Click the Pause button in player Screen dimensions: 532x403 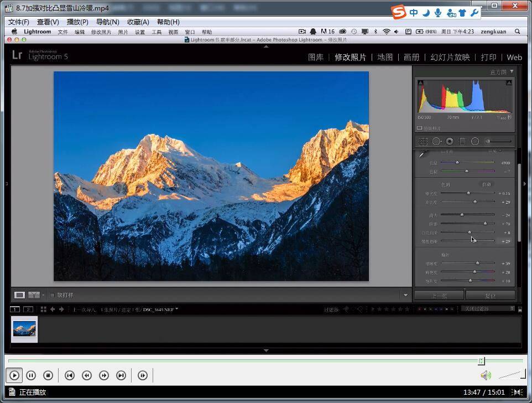[31, 375]
